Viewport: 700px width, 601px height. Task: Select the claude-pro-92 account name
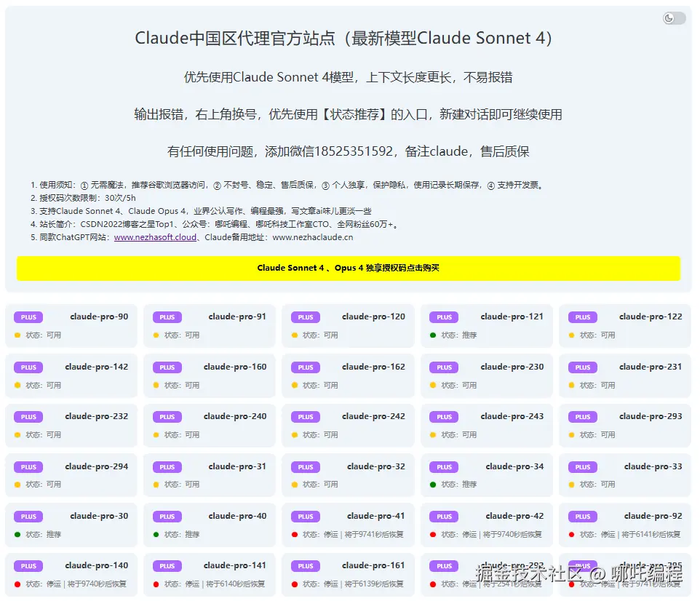click(x=653, y=516)
